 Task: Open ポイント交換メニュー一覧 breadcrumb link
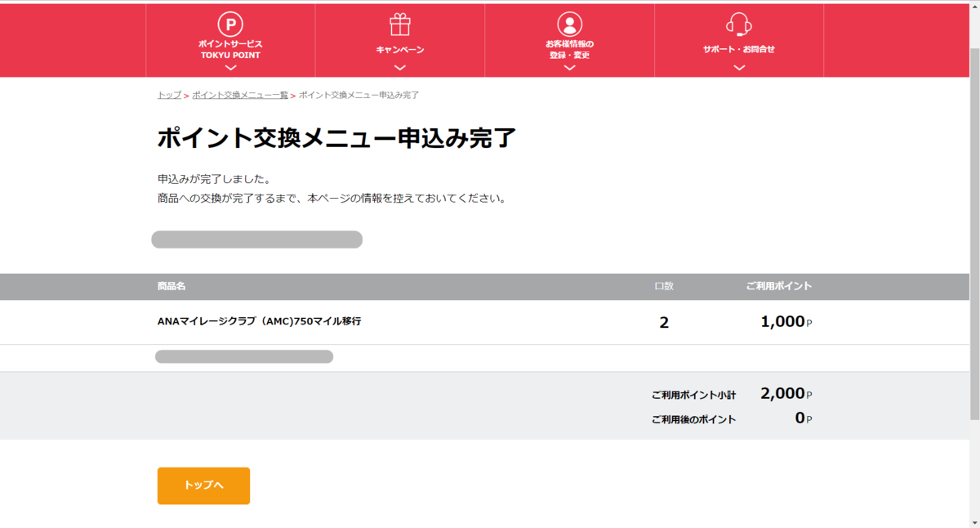pos(240,95)
